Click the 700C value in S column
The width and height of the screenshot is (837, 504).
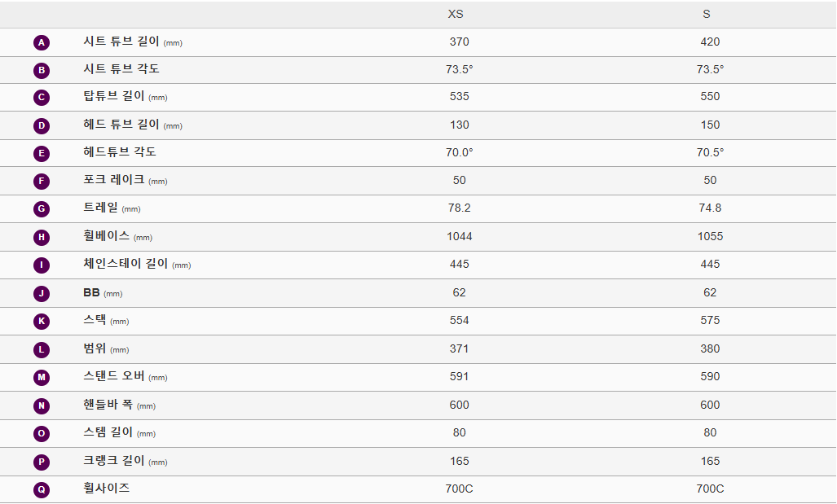point(710,489)
